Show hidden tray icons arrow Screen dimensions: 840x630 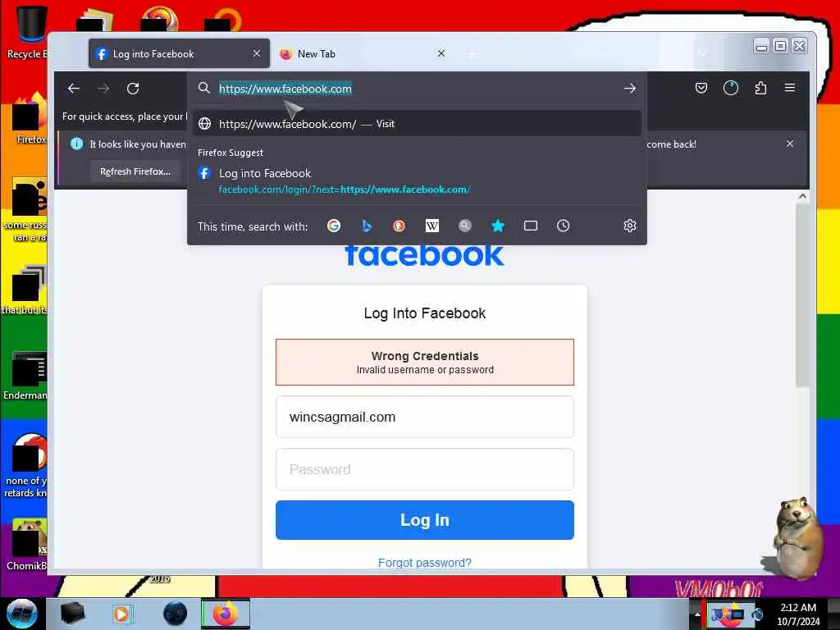click(x=697, y=614)
